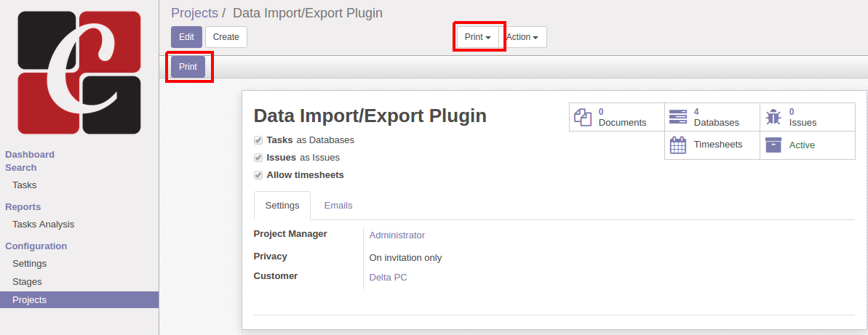Click the purple Print button
The width and height of the screenshot is (868, 335).
click(188, 67)
